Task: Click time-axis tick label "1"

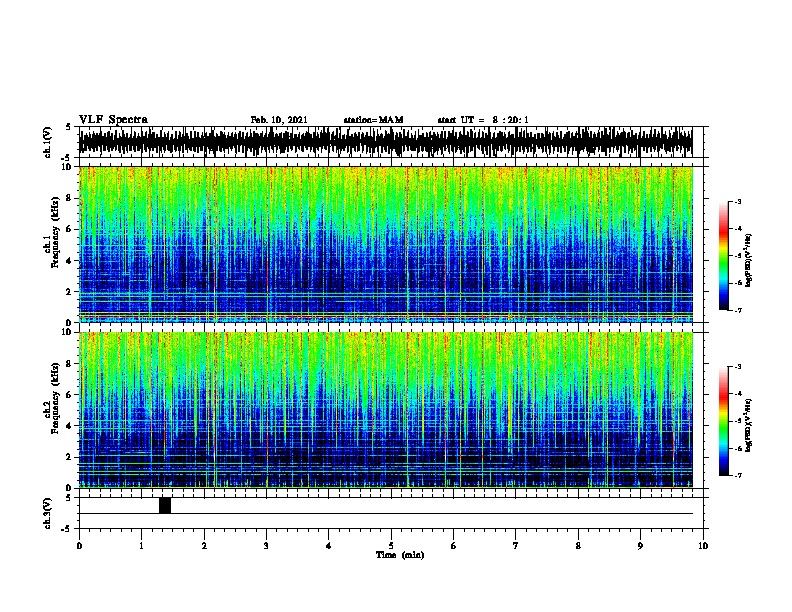Action: tap(141, 546)
